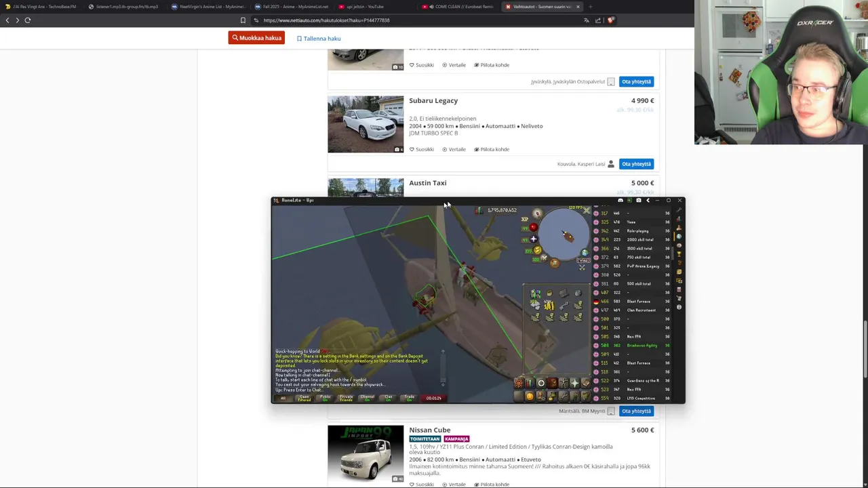Switch to the COME CLEAN Eurobeat tab

pyautogui.click(x=458, y=7)
